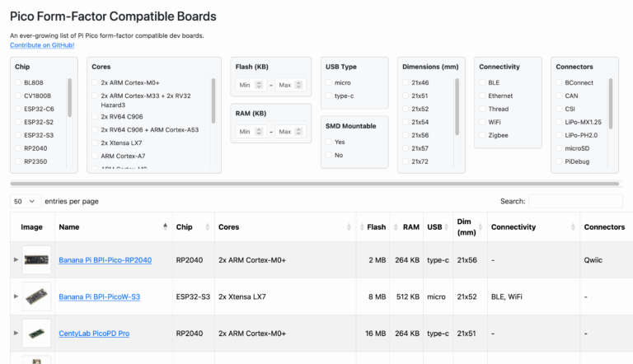Expand the Banana Pi BPI-PicoW-S3 row
The width and height of the screenshot is (633, 364).
(x=16, y=296)
